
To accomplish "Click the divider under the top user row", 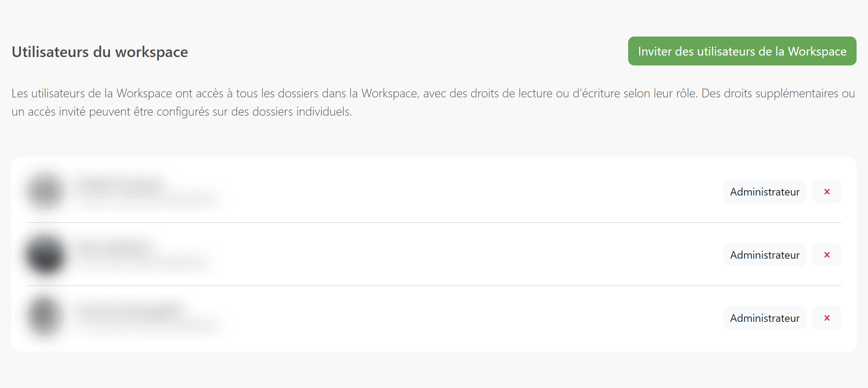I will click(x=434, y=223).
